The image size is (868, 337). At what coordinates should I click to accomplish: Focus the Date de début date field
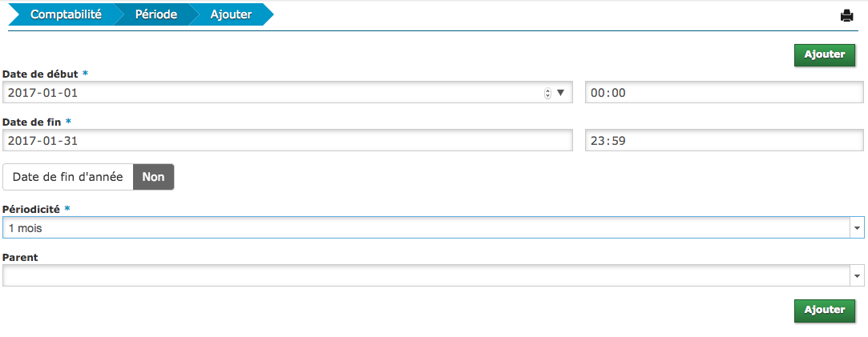click(x=273, y=93)
